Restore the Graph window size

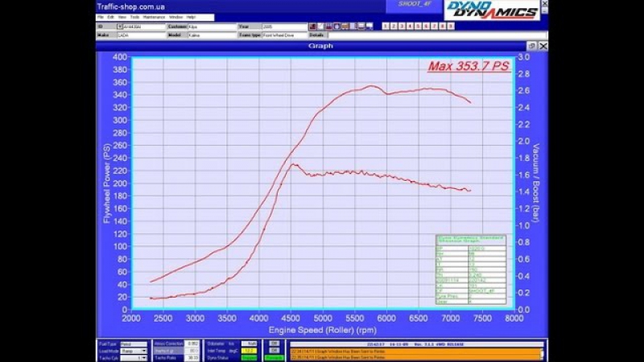[x=532, y=46]
